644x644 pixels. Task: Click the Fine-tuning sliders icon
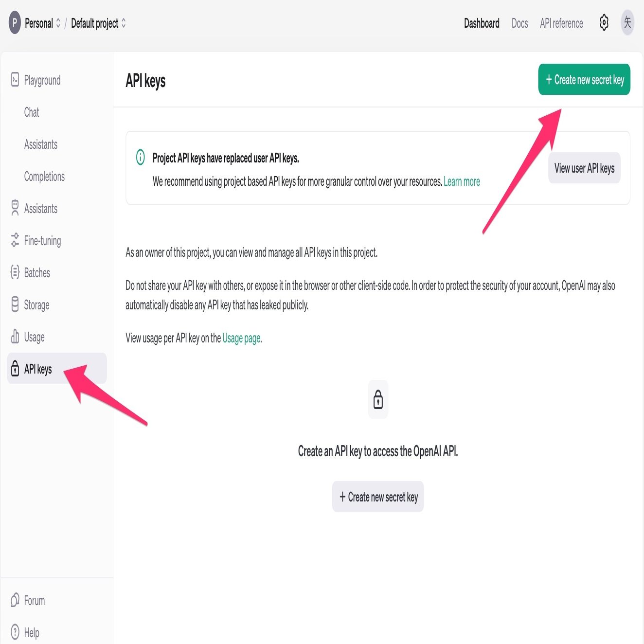pos(15,240)
